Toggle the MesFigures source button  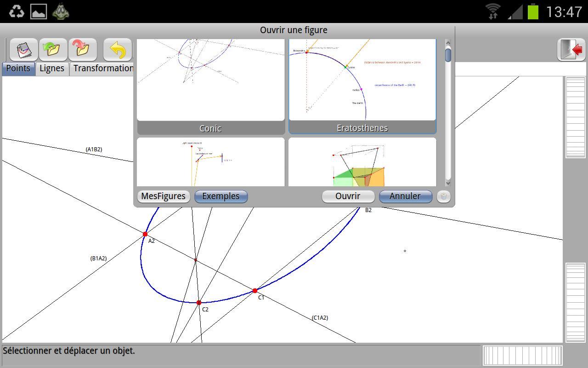tap(163, 196)
